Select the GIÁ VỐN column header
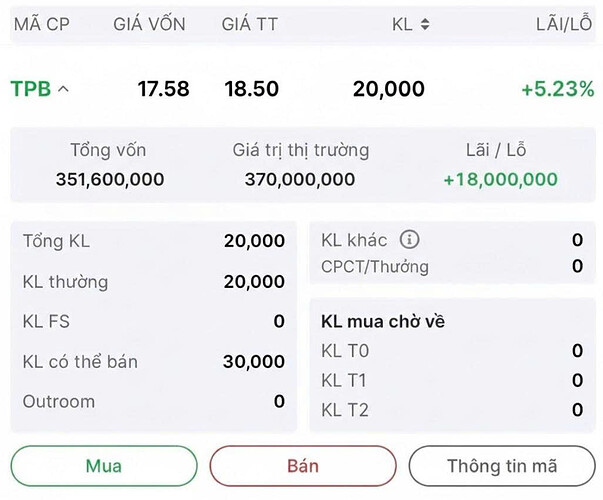This screenshot has height=500, width=603. 149,24
